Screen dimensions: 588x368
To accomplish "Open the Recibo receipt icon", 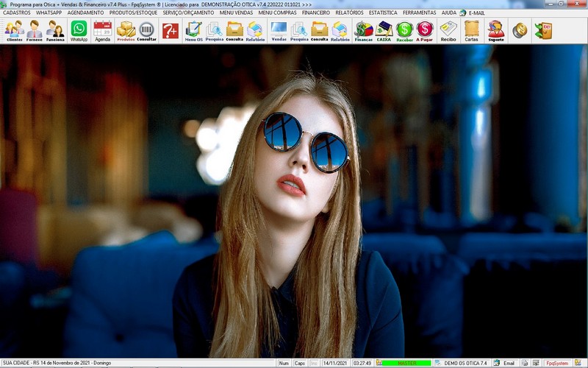I will click(x=448, y=30).
